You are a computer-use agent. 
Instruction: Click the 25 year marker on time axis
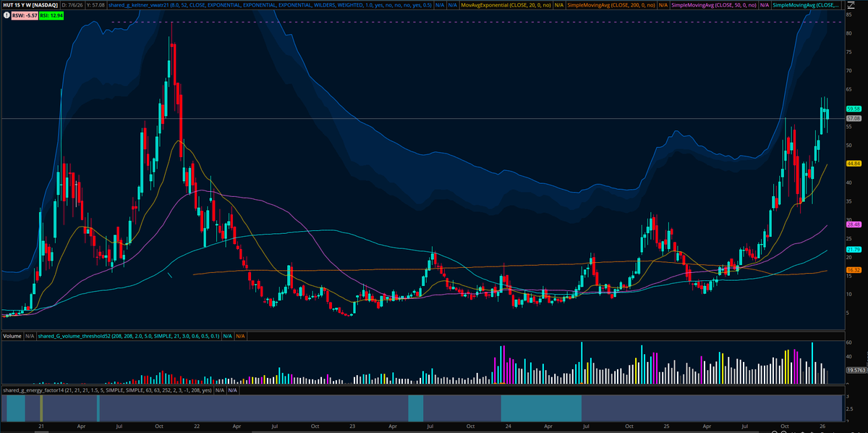click(665, 427)
